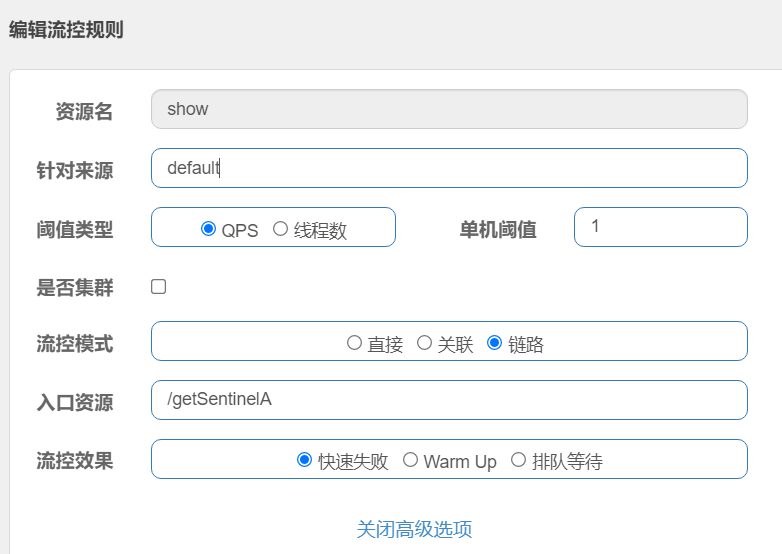Screen dimensions: 782x554
Task: Choose the Warm Up effect option
Action: click(x=410, y=460)
